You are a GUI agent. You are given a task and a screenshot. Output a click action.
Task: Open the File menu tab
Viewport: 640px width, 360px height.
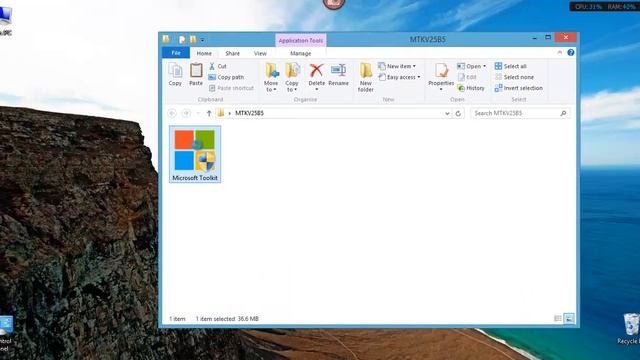tap(176, 53)
